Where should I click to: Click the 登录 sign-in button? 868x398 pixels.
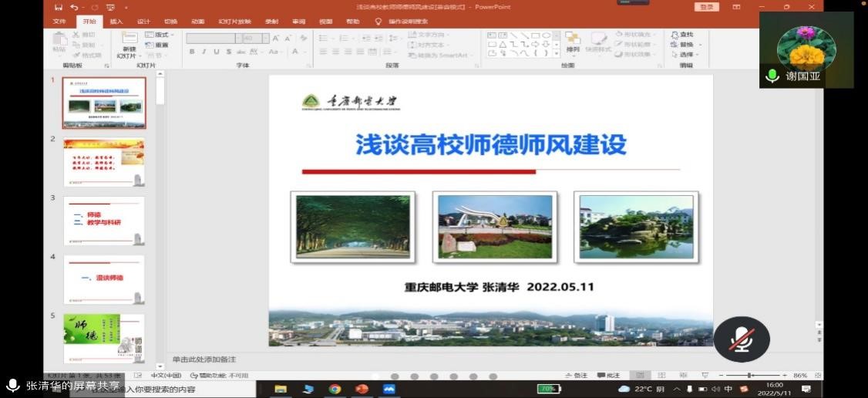[705, 7]
